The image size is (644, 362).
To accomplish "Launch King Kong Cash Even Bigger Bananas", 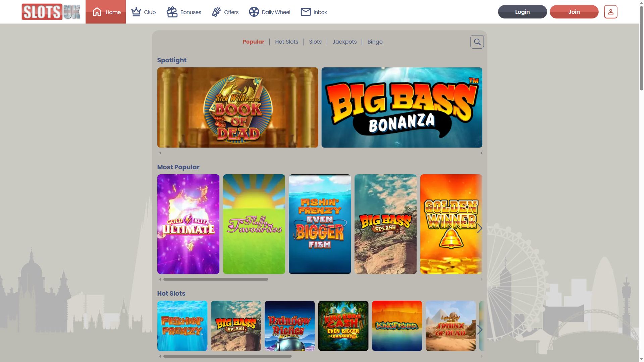I will (343, 326).
